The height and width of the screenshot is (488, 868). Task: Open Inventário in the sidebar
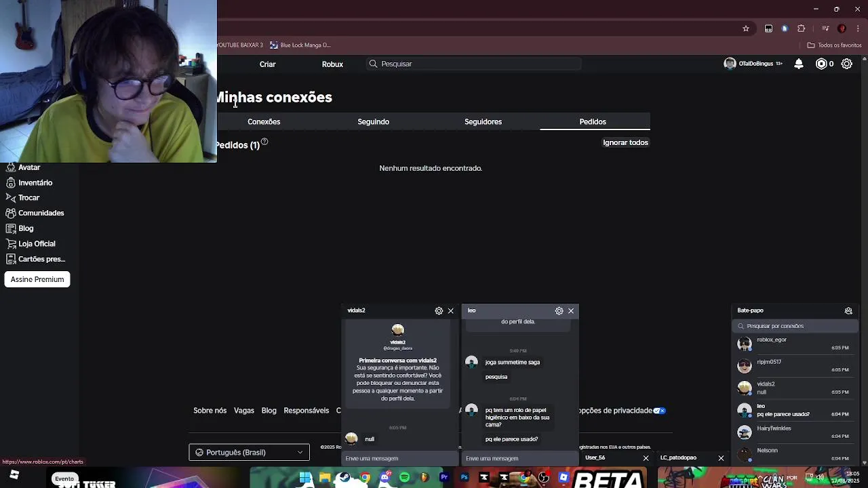coord(29,182)
